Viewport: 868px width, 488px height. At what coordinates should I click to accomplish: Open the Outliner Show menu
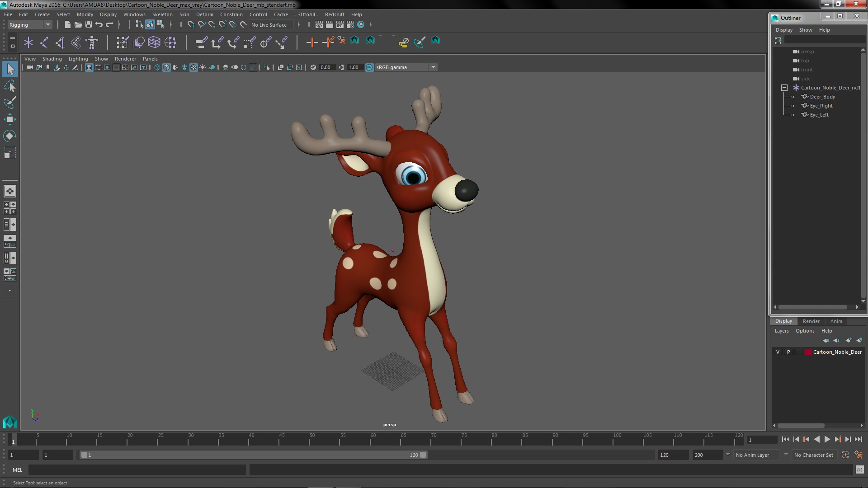pyautogui.click(x=806, y=30)
